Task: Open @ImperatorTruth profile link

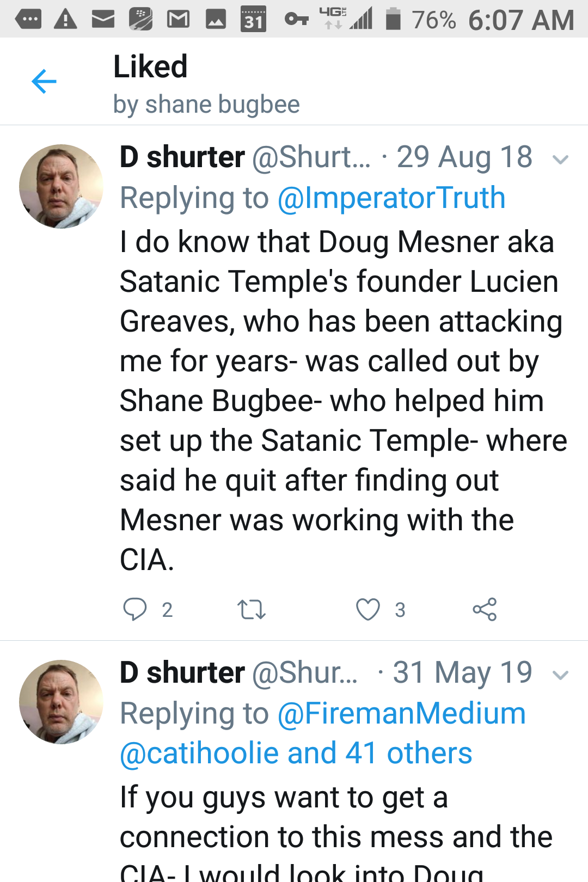Action: click(391, 198)
